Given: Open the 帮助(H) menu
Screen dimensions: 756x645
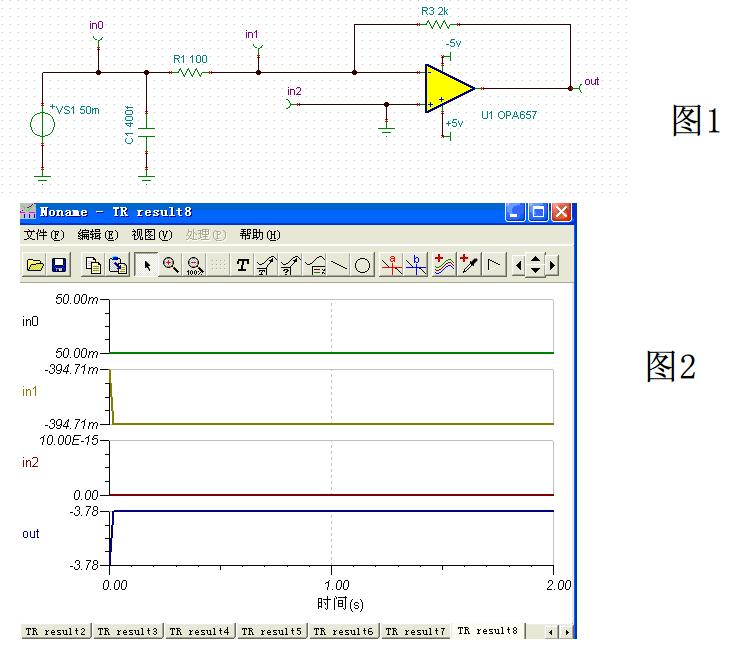Looking at the screenshot, I should [x=260, y=235].
